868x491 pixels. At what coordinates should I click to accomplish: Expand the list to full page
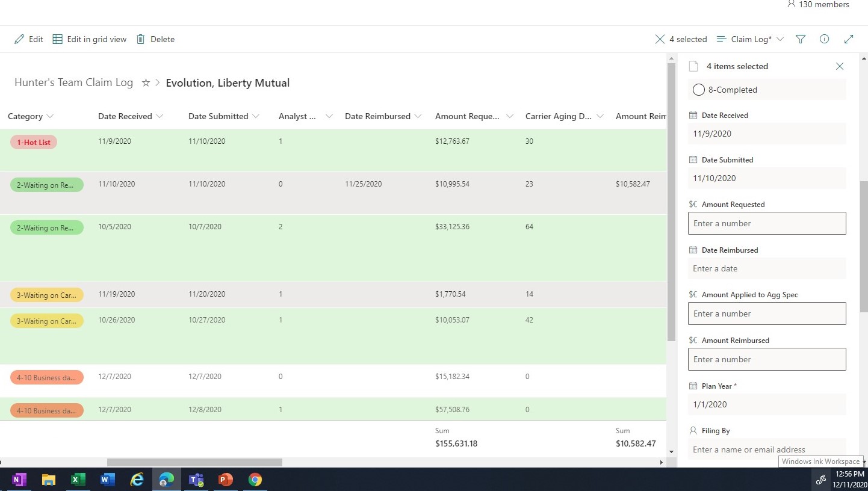click(x=849, y=39)
